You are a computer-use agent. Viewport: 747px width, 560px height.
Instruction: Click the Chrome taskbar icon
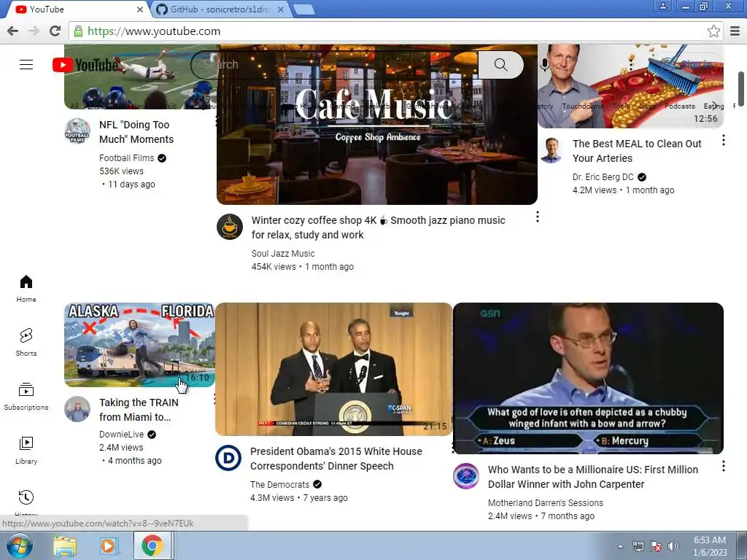(152, 545)
